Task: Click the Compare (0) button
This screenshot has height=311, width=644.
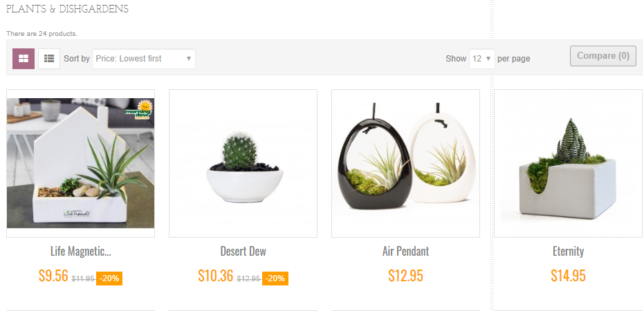Action: coord(603,56)
